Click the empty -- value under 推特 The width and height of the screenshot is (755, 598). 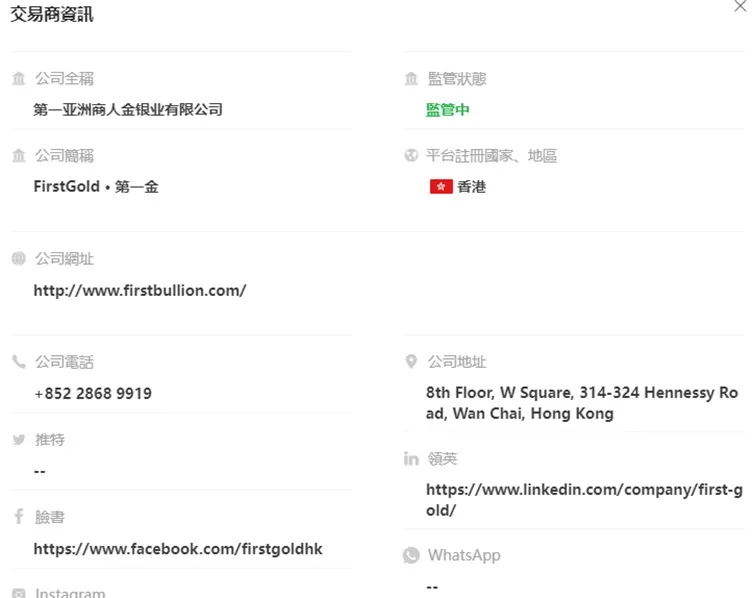40,471
